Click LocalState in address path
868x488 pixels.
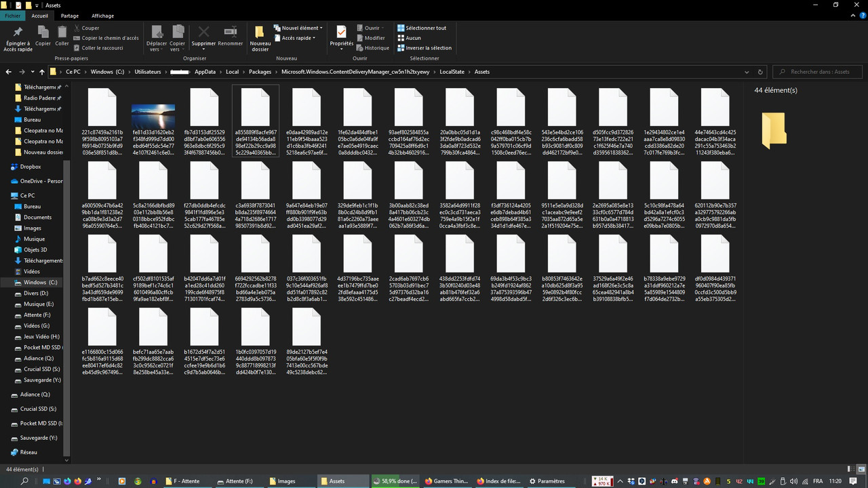[452, 72]
